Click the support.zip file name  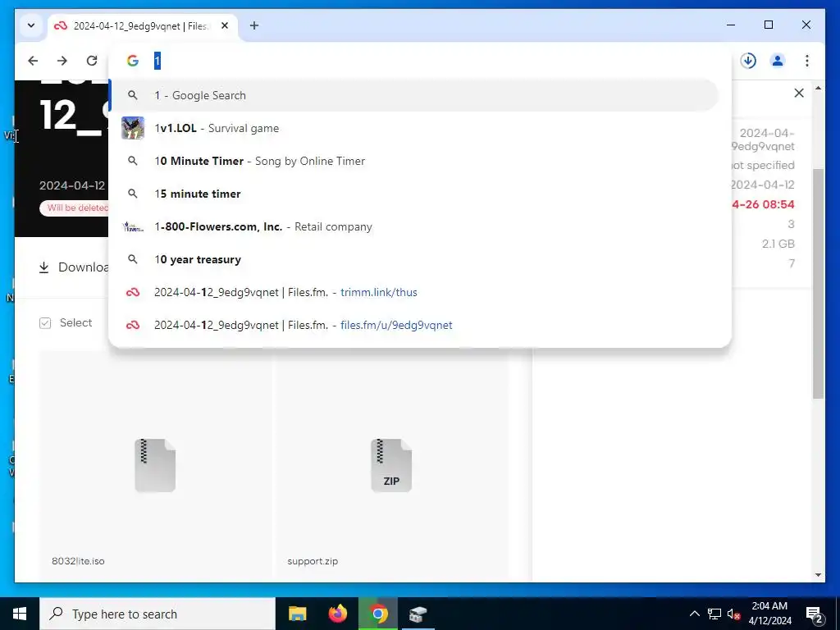[313, 561]
